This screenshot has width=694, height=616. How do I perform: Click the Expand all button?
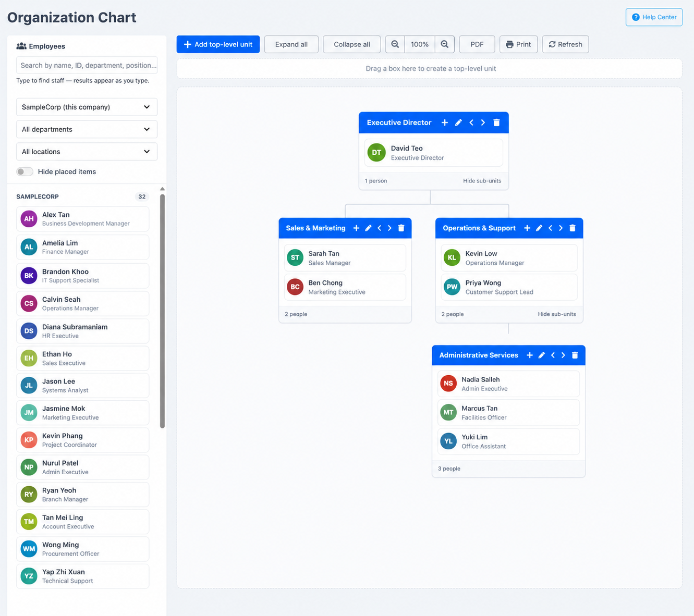tap(291, 44)
